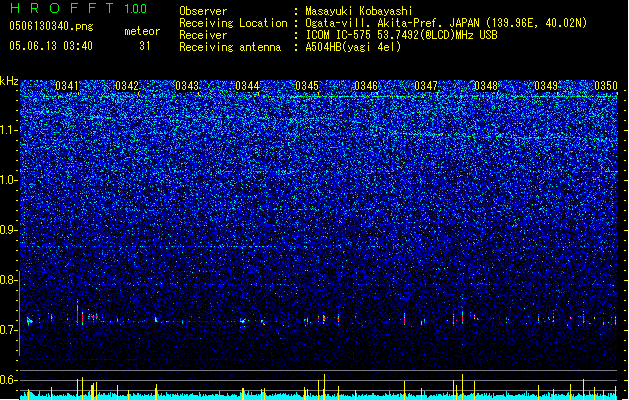Click the 0347 time marker
Viewport: 629px width, 400px height.
tap(426, 86)
